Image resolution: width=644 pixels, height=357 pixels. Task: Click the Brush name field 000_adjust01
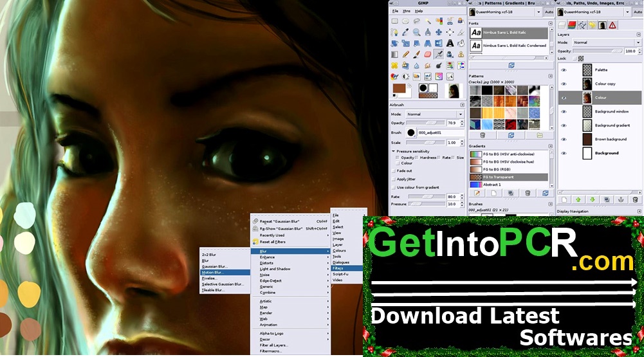point(441,133)
